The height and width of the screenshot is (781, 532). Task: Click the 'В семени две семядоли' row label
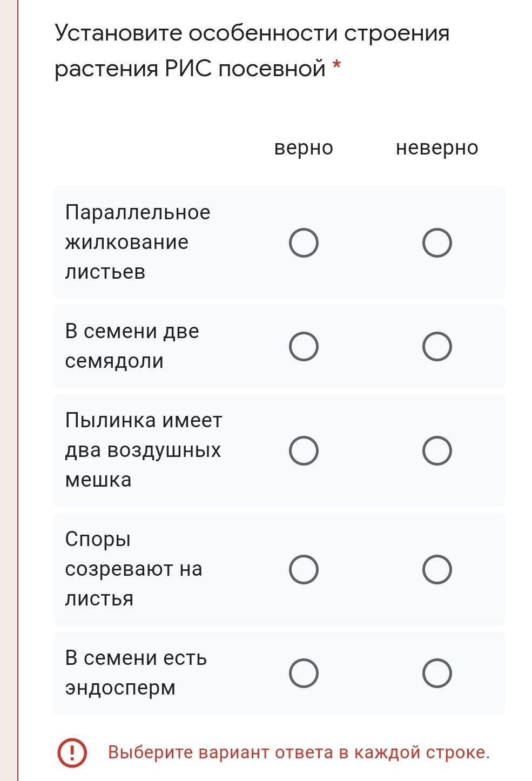click(132, 346)
